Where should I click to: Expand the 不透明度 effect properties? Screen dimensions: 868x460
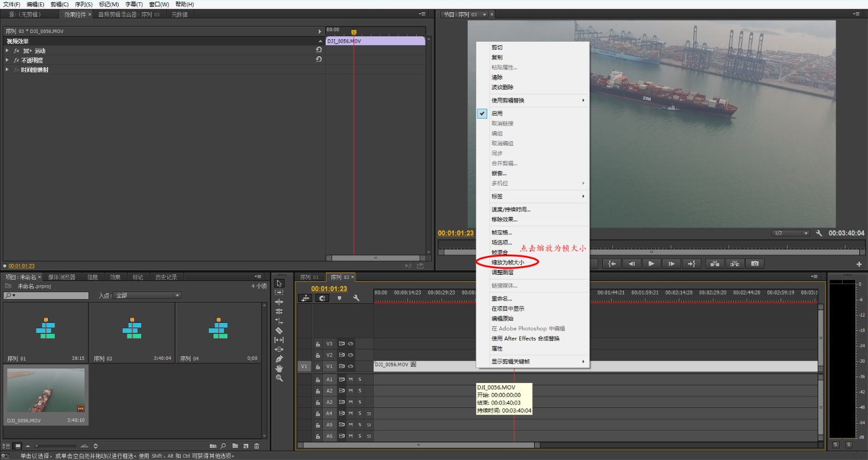7,60
